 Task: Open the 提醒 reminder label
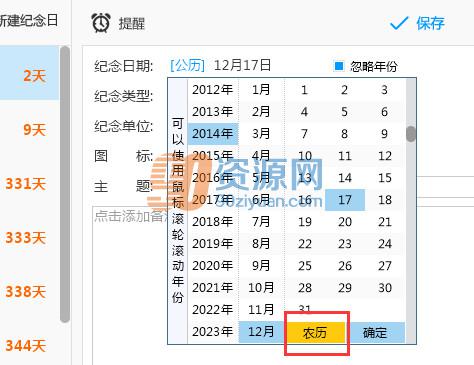[x=132, y=23]
